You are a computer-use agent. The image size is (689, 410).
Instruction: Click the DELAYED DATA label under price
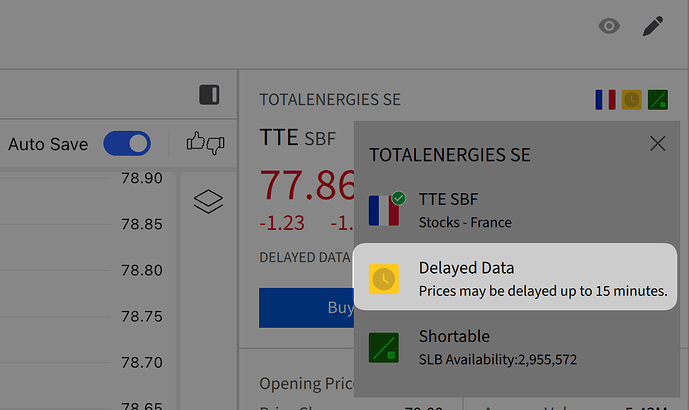coord(305,257)
